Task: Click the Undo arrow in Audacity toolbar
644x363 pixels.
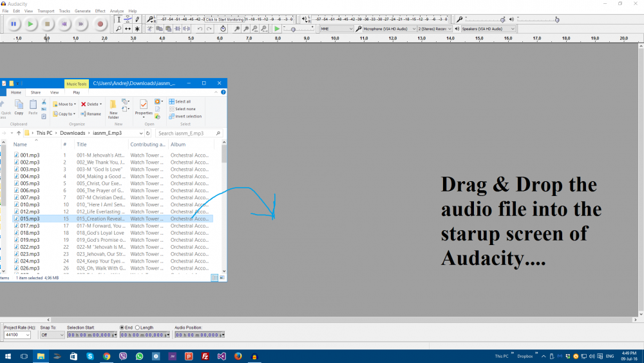Action: [x=200, y=29]
